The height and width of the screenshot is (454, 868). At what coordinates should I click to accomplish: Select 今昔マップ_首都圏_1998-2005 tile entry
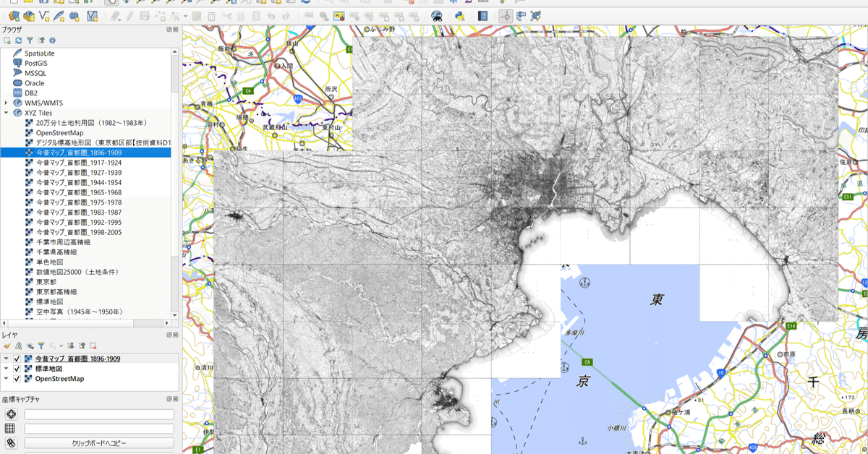click(x=78, y=232)
